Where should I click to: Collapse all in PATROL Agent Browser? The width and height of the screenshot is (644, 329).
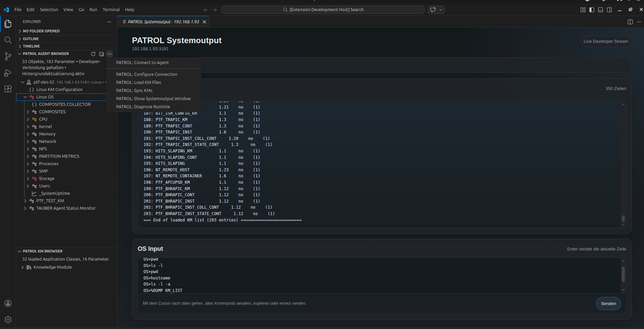[x=101, y=54]
